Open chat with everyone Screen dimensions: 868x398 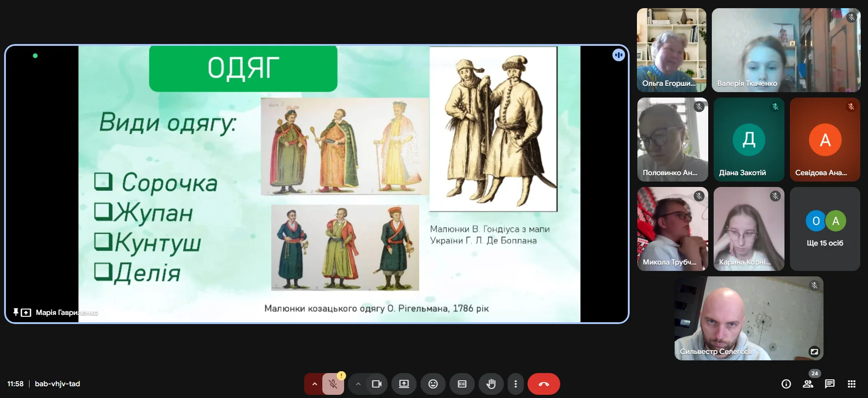coord(829,384)
